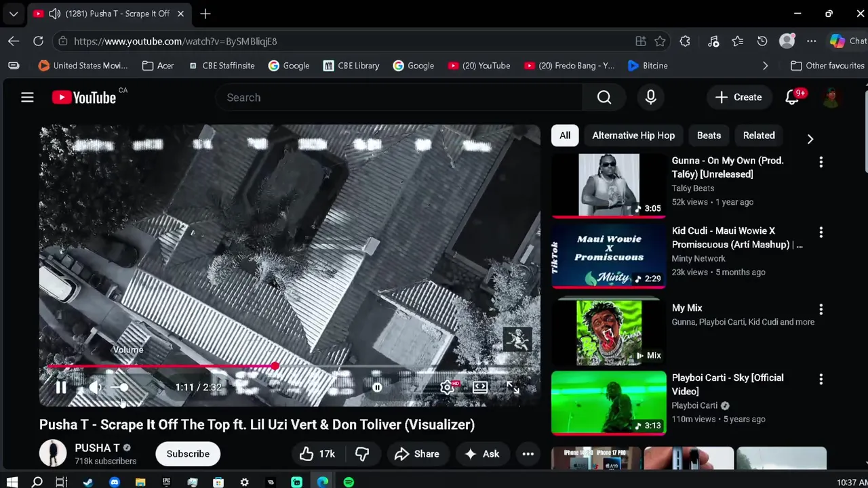This screenshot has height=488, width=868.
Task: Open the Windows Start menu
Action: coord(12,482)
